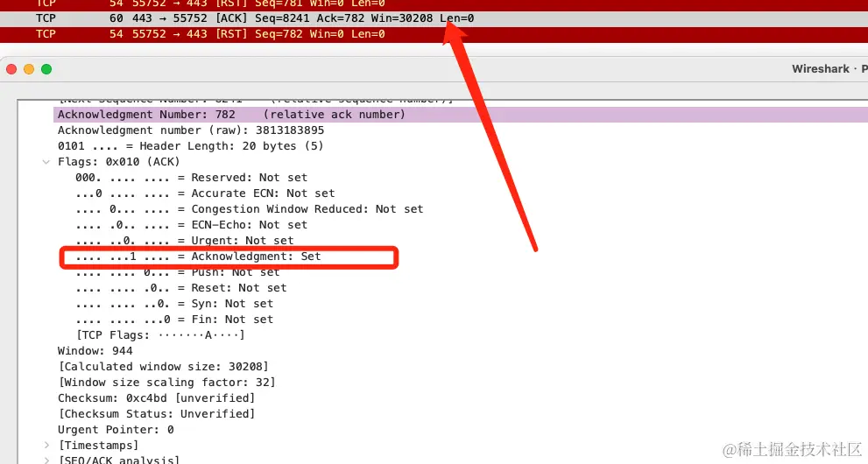Select [Window size scaling factor: 32] row

(x=166, y=383)
